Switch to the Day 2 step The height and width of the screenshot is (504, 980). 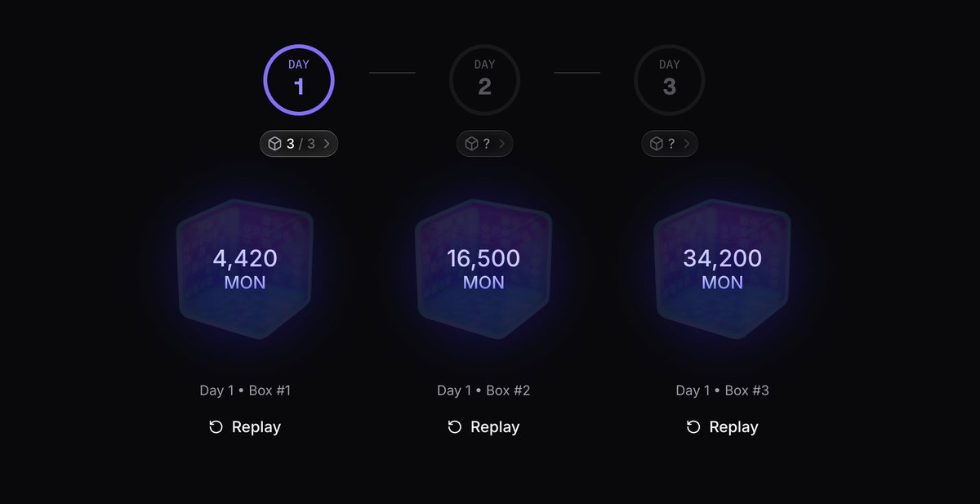pos(484,79)
